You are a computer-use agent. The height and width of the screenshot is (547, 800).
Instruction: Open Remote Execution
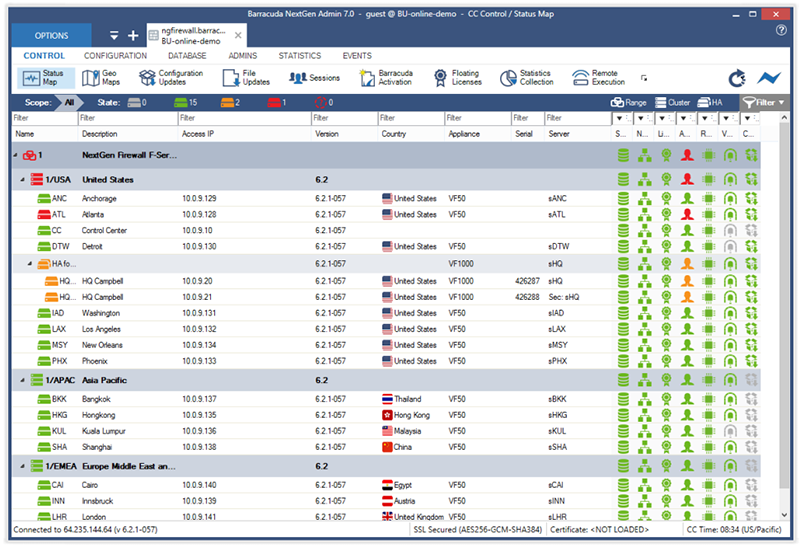pyautogui.click(x=598, y=78)
